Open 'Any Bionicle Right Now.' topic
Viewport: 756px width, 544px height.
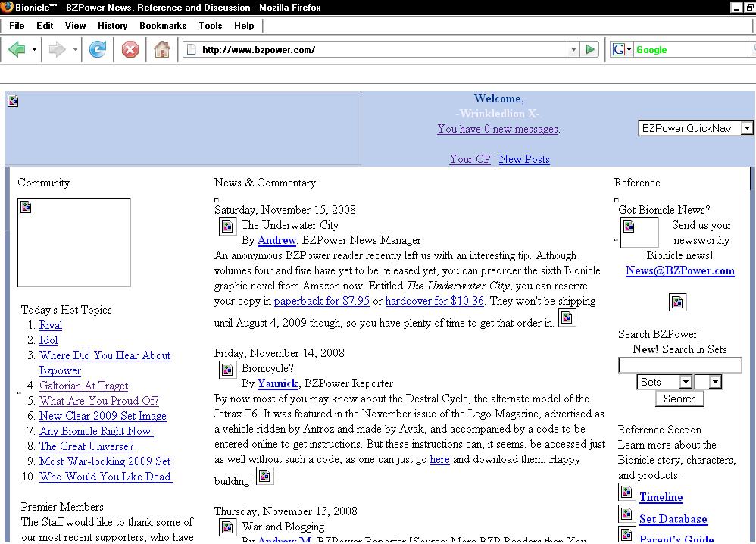[96, 431]
